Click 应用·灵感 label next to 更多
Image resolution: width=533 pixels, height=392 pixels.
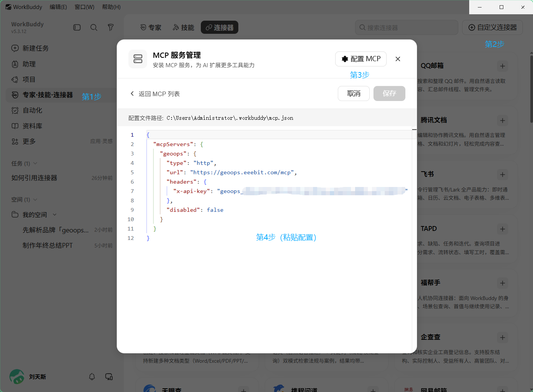tap(101, 141)
